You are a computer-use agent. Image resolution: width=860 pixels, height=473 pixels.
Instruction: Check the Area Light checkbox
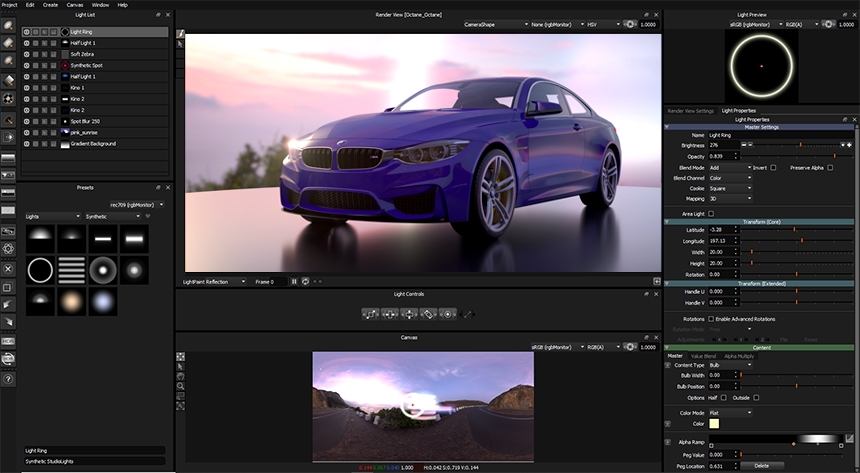711,213
